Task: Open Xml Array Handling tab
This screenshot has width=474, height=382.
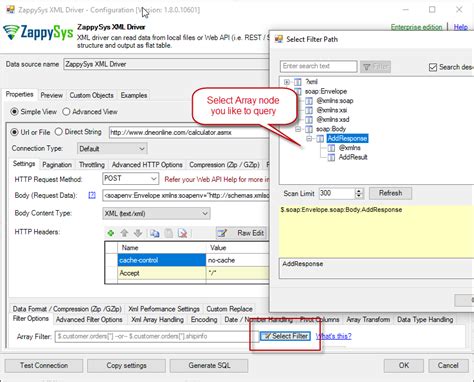Action: coord(157,319)
